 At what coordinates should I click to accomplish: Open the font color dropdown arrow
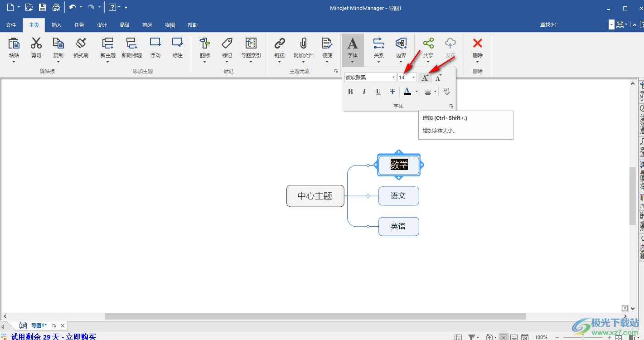416,92
